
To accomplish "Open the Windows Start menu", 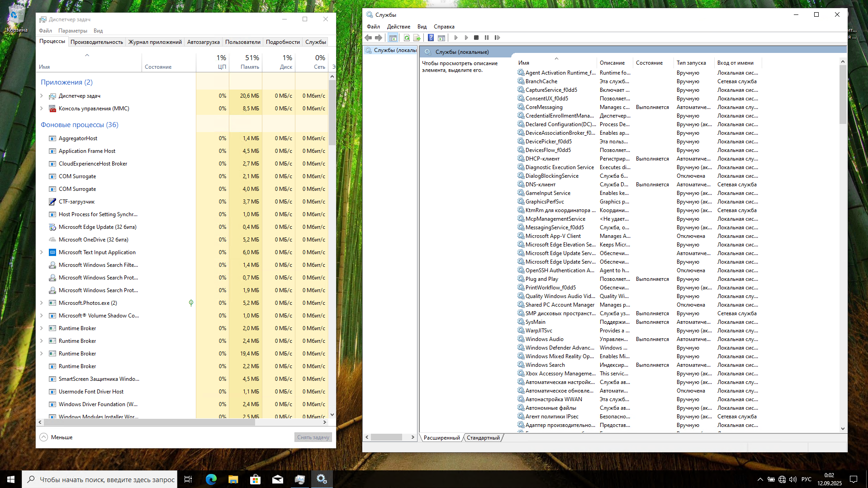I will point(11,479).
